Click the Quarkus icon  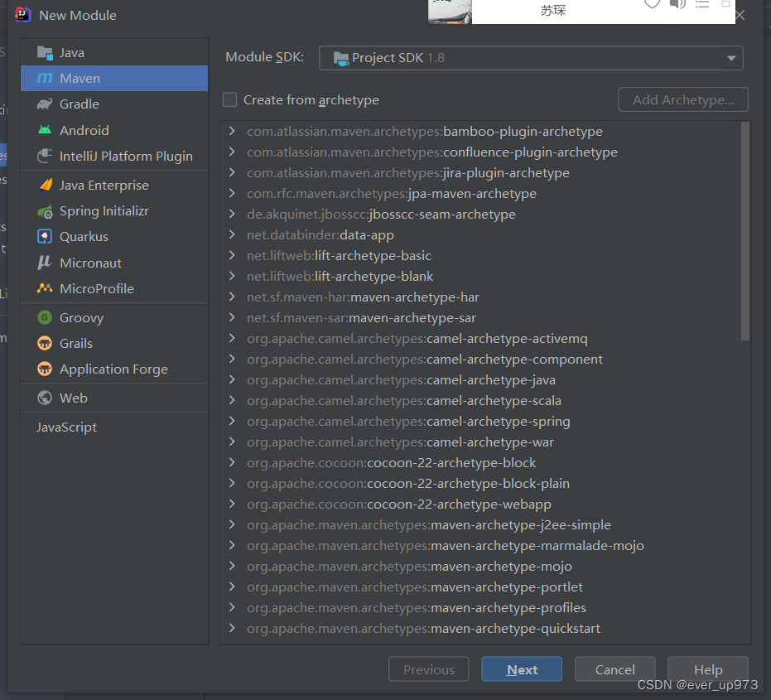(45, 237)
